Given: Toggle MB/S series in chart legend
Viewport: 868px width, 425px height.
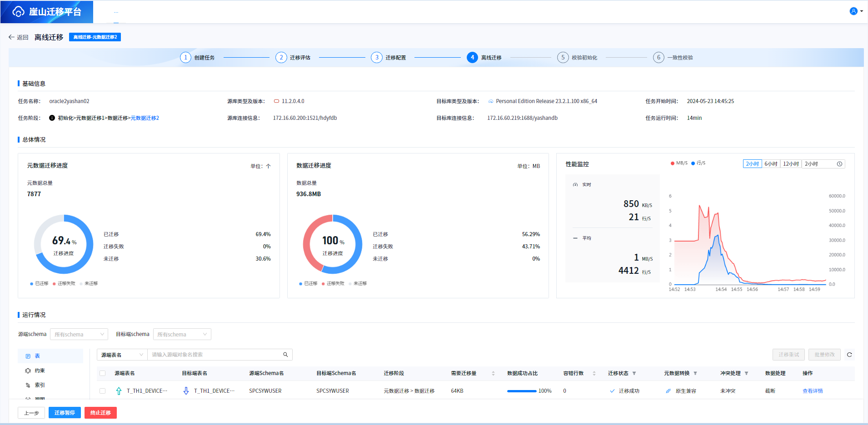Looking at the screenshot, I should [x=679, y=163].
